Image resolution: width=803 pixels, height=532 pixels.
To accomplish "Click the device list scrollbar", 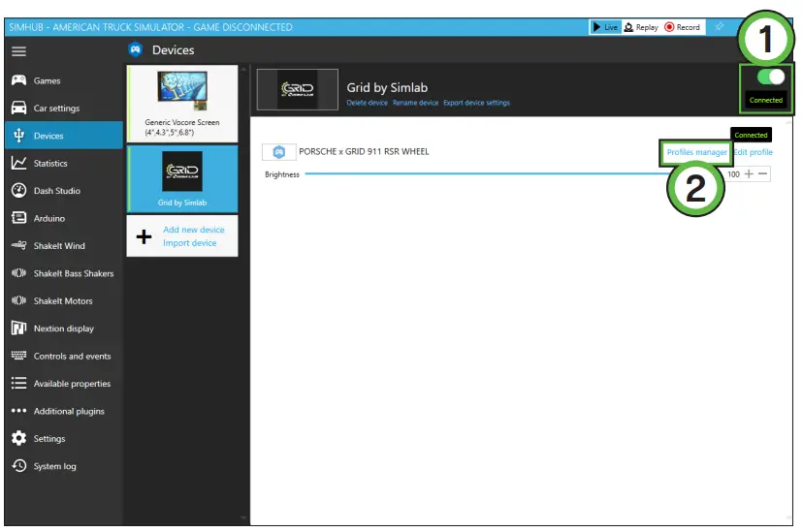I will [x=243, y=295].
